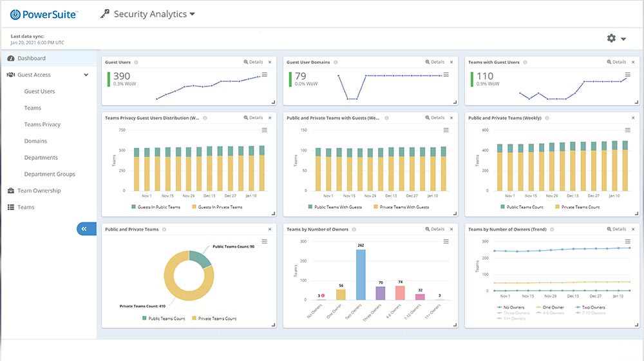The width and height of the screenshot is (644, 361).
Task: Select Dashboard in the sidebar
Action: (31, 58)
